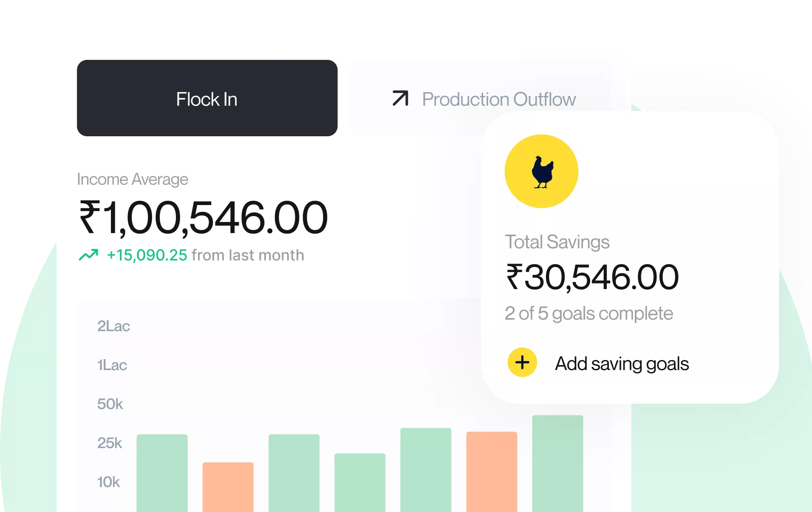Screen dimensions: 812x512
Task: Click the 2 of 5 goals complete text
Action: [x=588, y=314]
